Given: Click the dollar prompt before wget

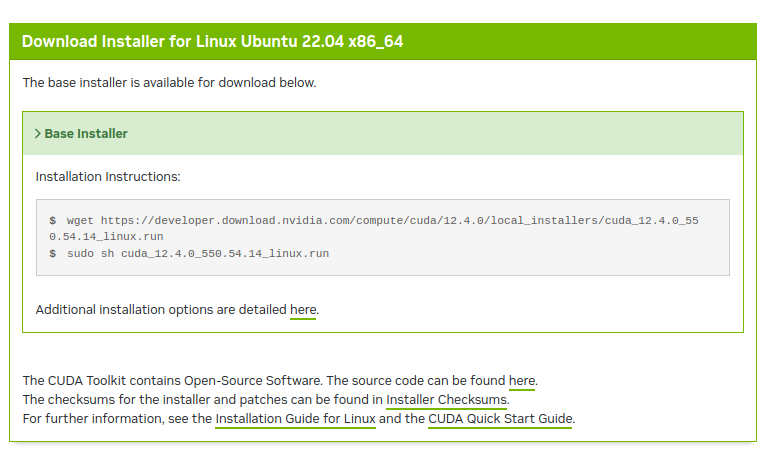Looking at the screenshot, I should pos(53,219).
